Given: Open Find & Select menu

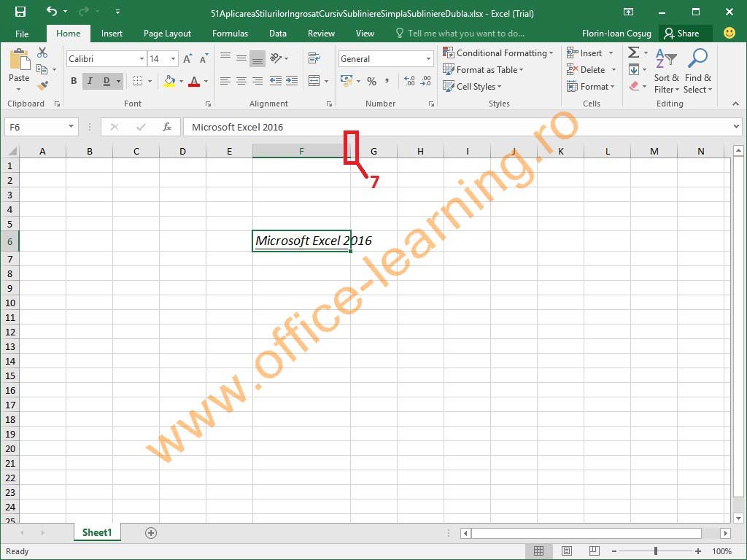Looking at the screenshot, I should (697, 71).
